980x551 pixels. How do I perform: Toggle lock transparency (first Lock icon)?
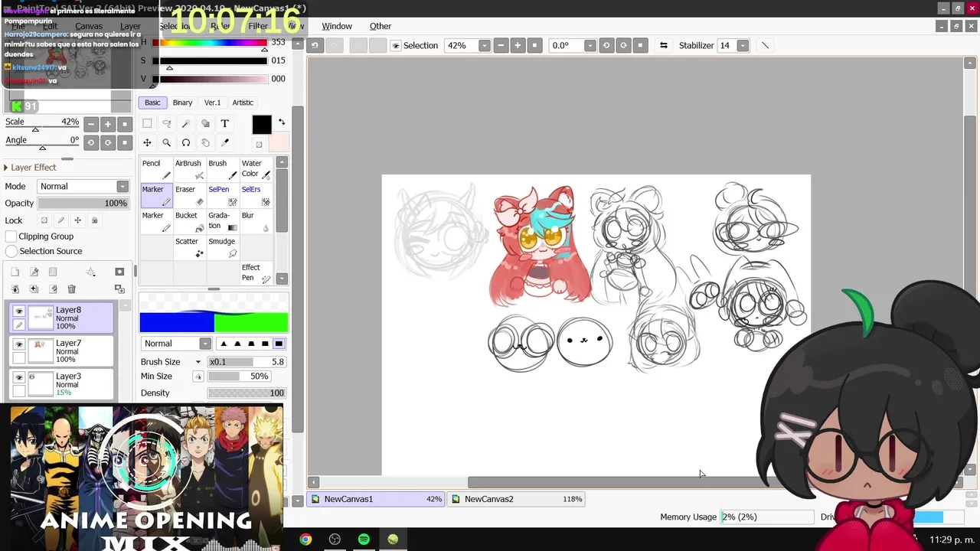pos(44,220)
